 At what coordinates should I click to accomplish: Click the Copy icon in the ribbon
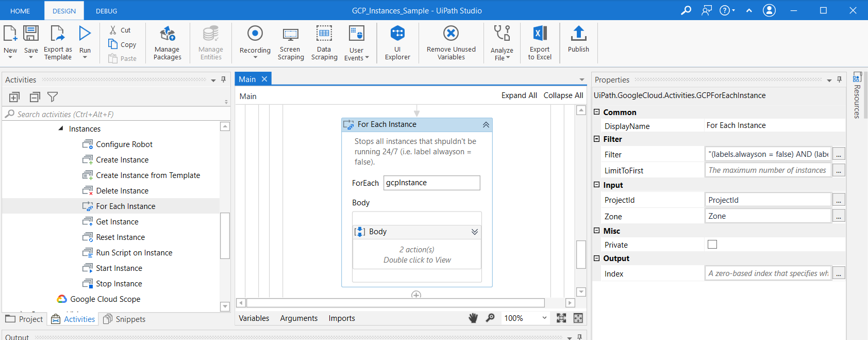click(113, 44)
